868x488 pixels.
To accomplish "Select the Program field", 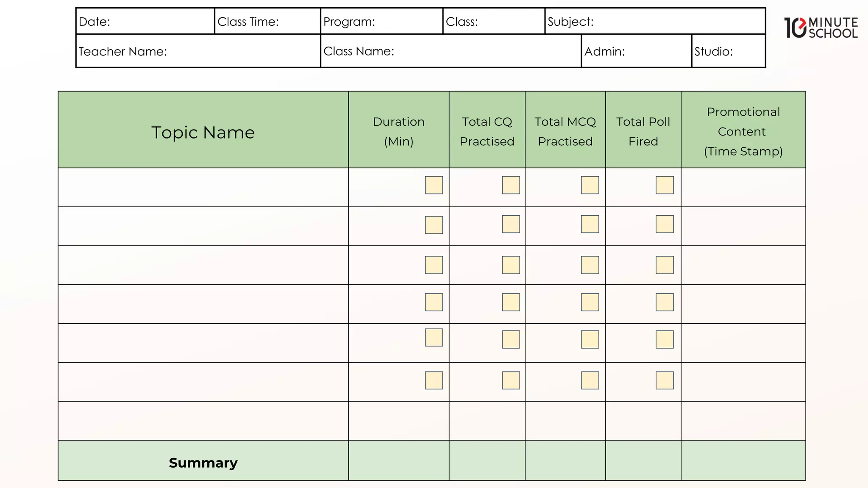I will (407, 22).
